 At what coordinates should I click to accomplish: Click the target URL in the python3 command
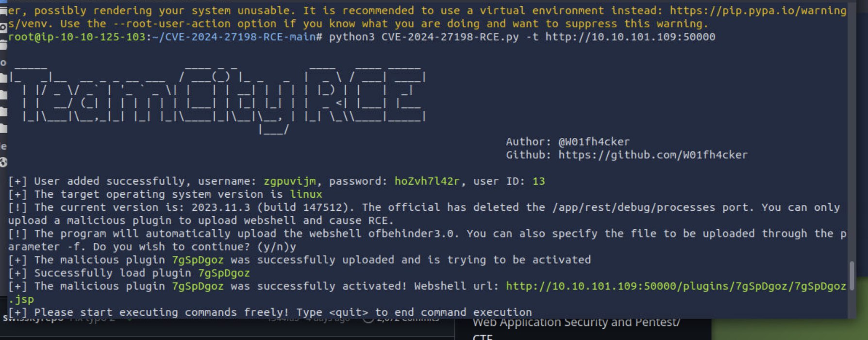(630, 37)
